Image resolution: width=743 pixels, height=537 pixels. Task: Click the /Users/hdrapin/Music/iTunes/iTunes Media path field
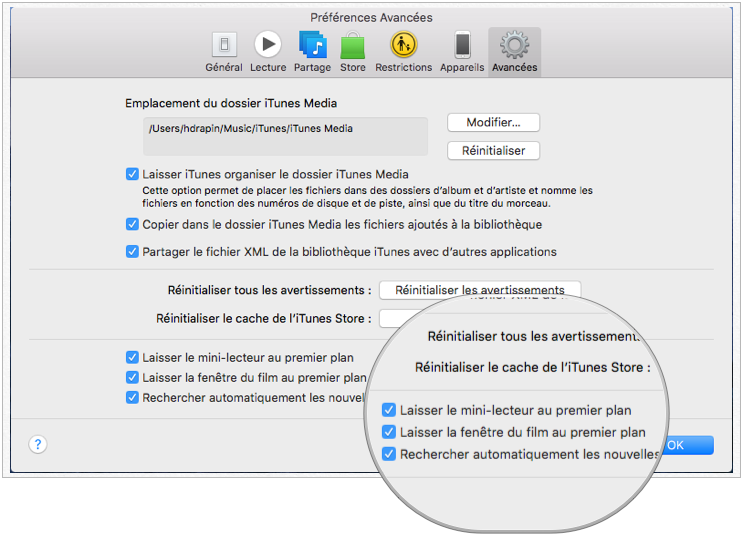pyautogui.click(x=285, y=137)
